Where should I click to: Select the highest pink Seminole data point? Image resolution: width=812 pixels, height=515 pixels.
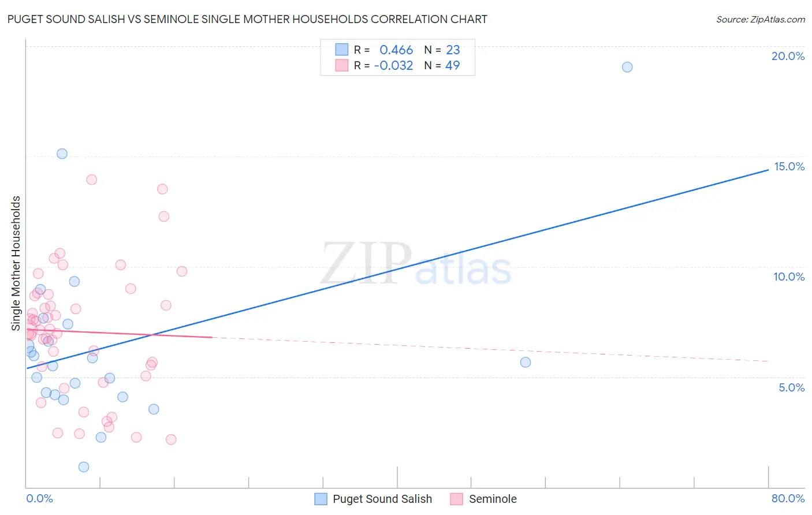pos(91,180)
